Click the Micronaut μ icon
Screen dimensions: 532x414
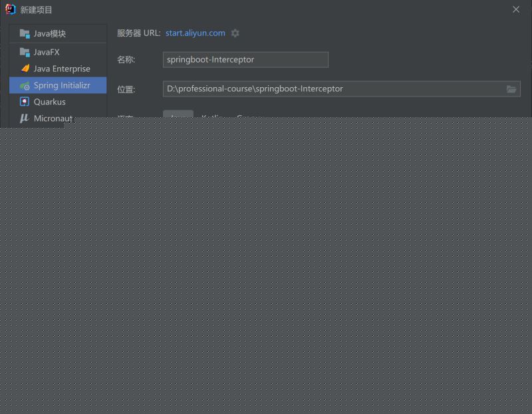tap(25, 118)
